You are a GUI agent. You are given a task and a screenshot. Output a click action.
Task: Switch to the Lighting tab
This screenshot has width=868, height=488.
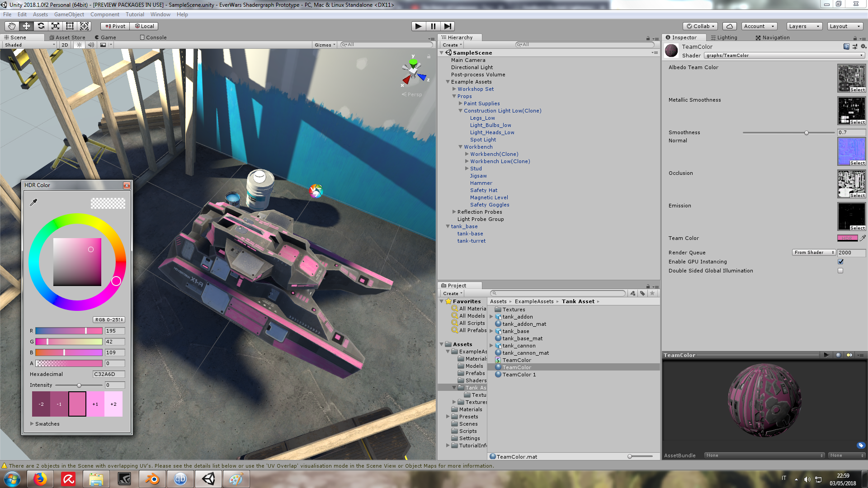pos(724,38)
